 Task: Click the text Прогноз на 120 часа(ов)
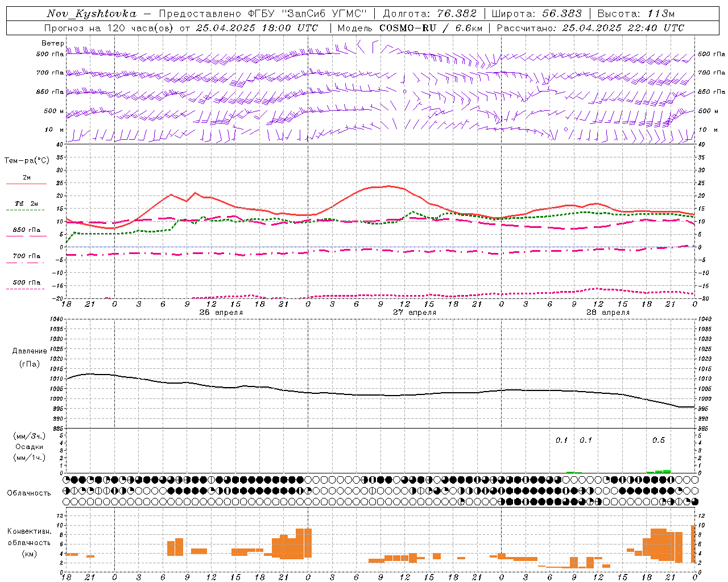(x=110, y=28)
